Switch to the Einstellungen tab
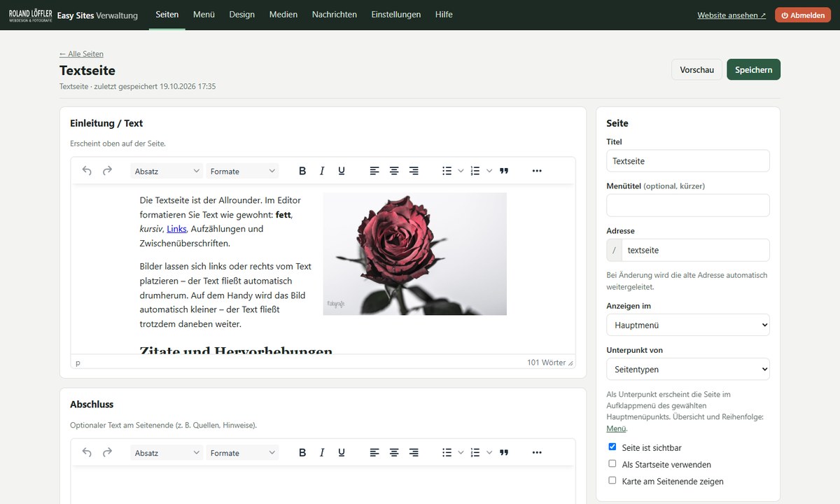Viewport: 840px width, 504px height. click(396, 14)
